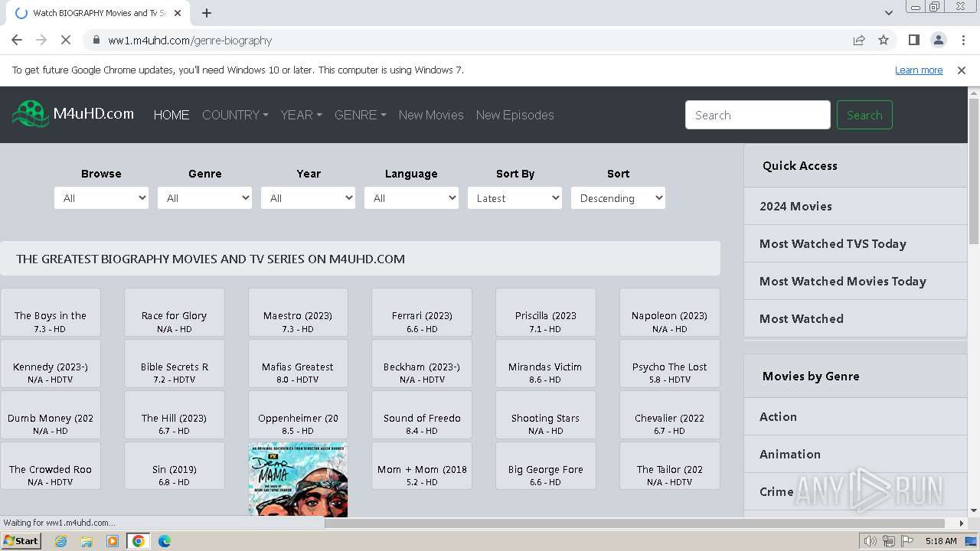Viewport: 980px width, 551px height.
Task: Expand the GENRE navigation dropdown
Action: coord(360,115)
